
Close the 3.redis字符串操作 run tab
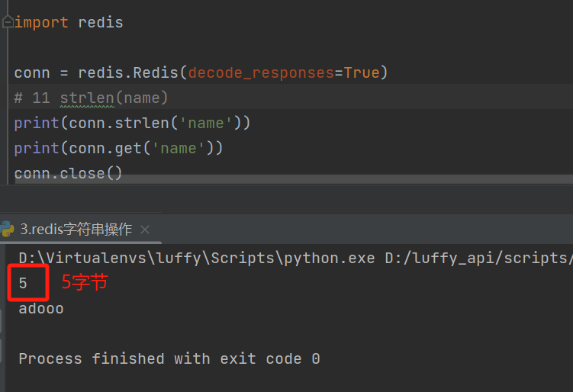click(145, 230)
